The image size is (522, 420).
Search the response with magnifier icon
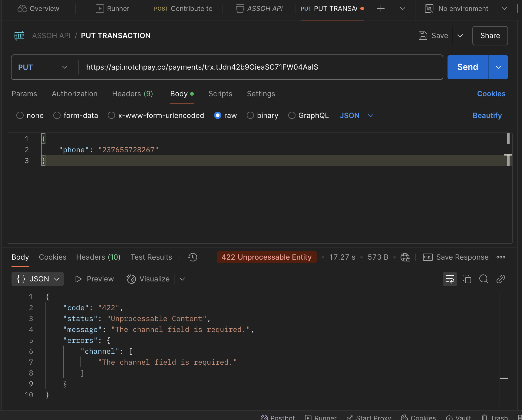point(484,279)
